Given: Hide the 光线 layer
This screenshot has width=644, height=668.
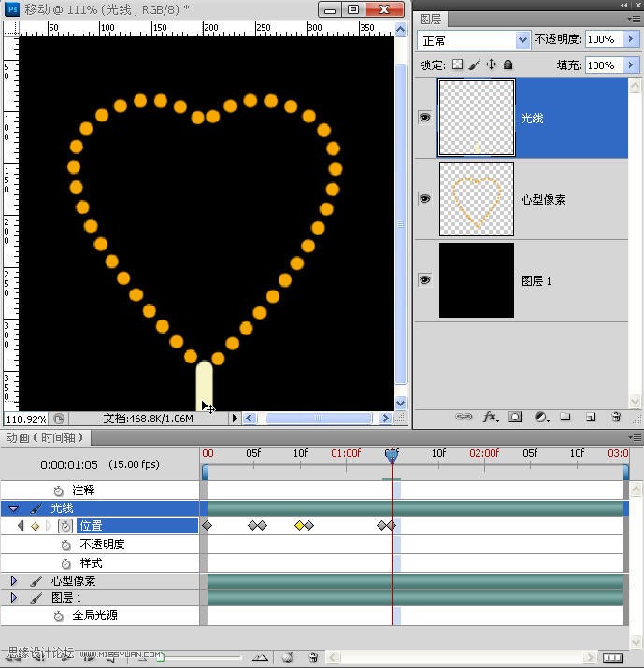Looking at the screenshot, I should [424, 118].
